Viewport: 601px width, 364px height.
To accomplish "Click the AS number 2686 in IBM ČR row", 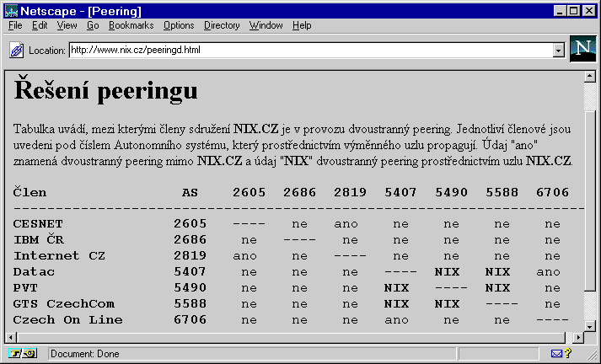I will click(190, 239).
